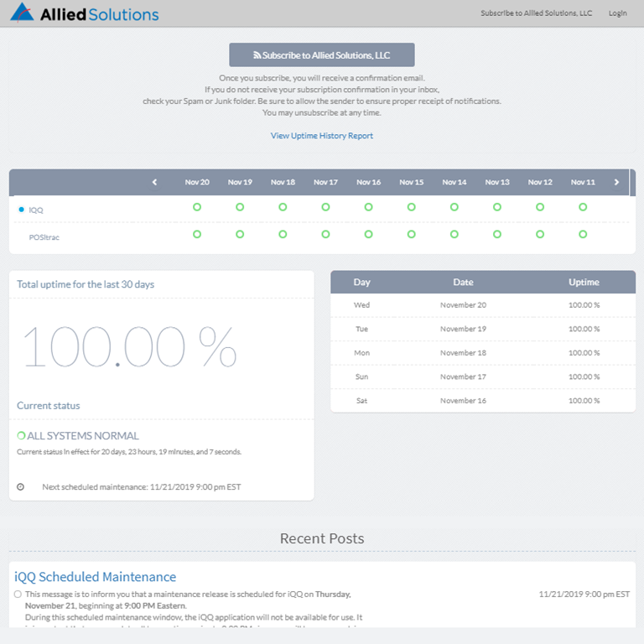Viewport: 644px width, 644px height.
Task: Click Total uptime for the last 30 days heading
Action: 86,284
